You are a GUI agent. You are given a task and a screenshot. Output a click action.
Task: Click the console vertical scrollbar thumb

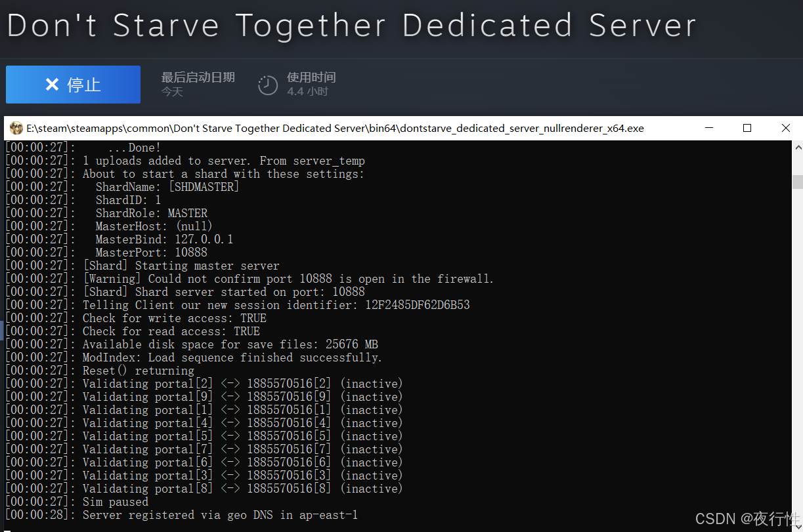tap(797, 182)
